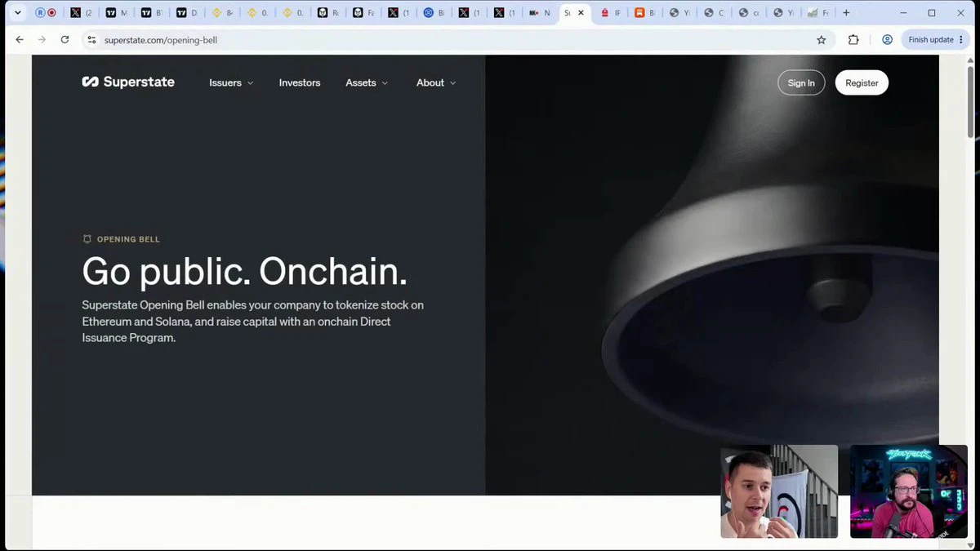Bookmark this page with the star icon
Screen dimensions: 980x551
pyautogui.click(x=822, y=39)
